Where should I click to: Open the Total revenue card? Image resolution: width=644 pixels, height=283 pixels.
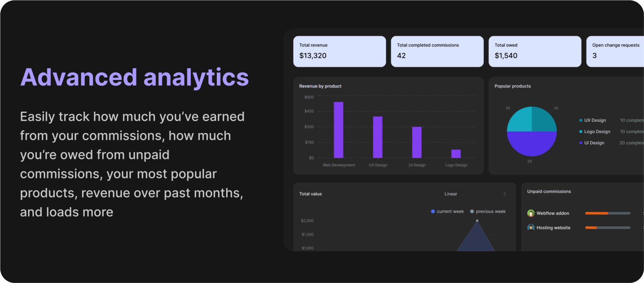[x=339, y=52]
